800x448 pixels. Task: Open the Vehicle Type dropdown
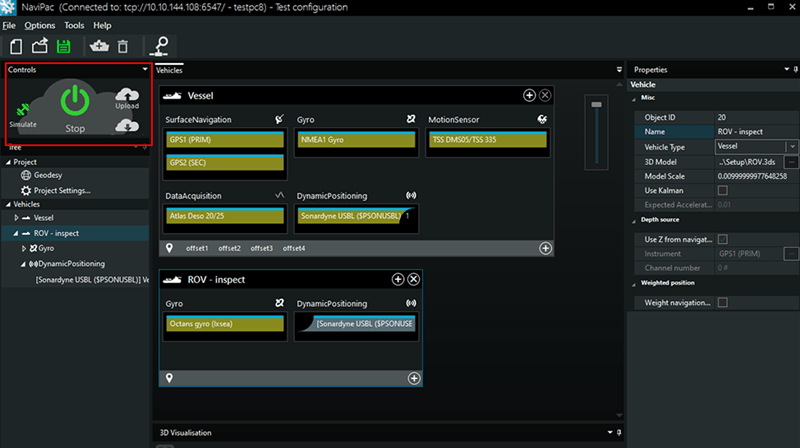click(x=792, y=146)
